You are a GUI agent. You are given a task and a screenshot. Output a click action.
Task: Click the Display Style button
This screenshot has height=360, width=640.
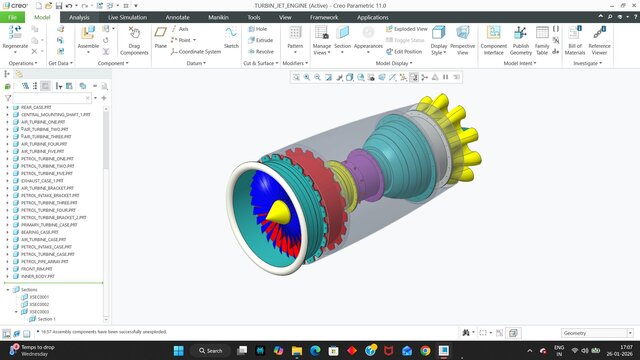[439, 40]
